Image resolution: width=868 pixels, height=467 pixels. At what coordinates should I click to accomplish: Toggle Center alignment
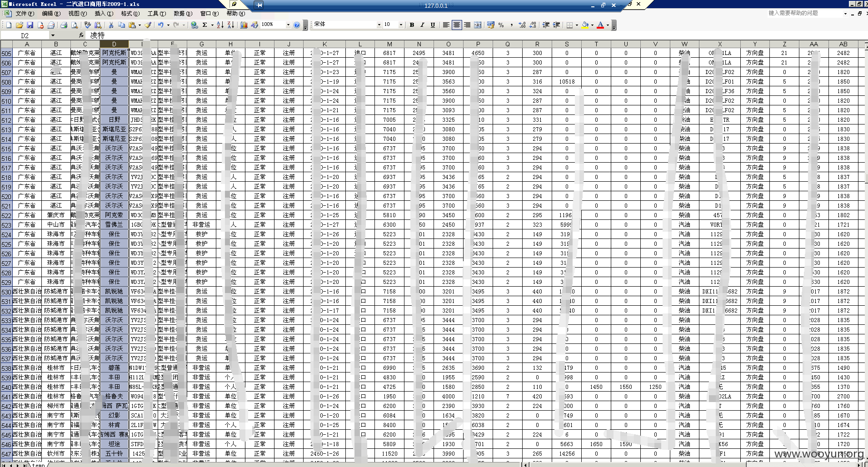(457, 25)
